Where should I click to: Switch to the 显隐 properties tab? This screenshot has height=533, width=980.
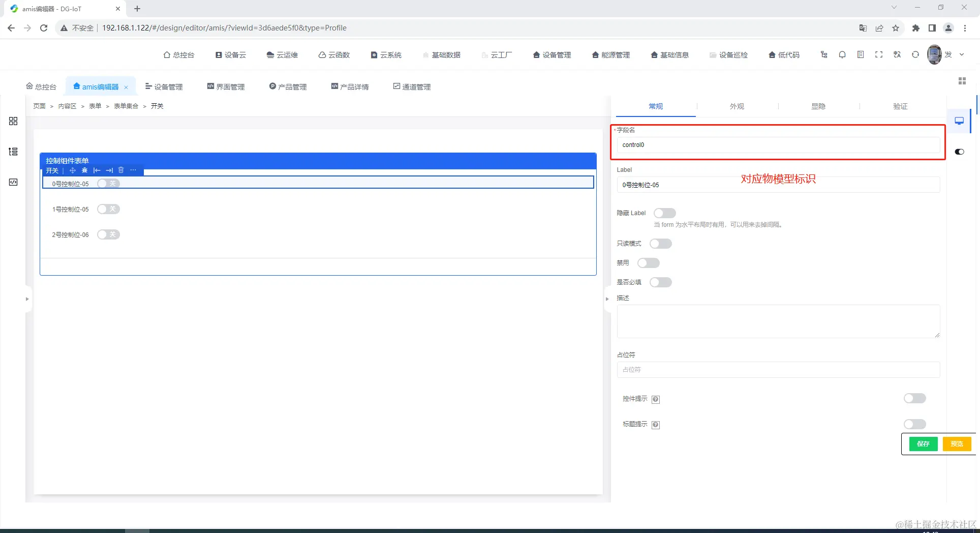coord(818,106)
